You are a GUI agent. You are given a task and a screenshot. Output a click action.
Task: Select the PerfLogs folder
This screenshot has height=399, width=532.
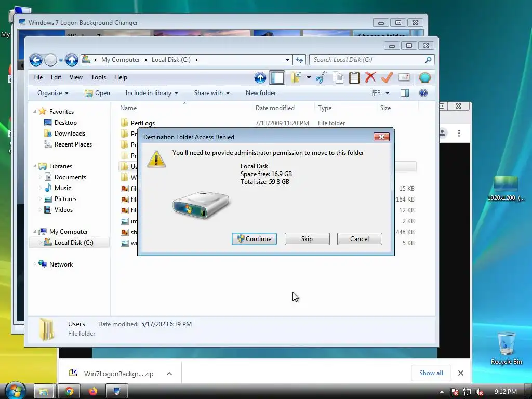pos(143,123)
